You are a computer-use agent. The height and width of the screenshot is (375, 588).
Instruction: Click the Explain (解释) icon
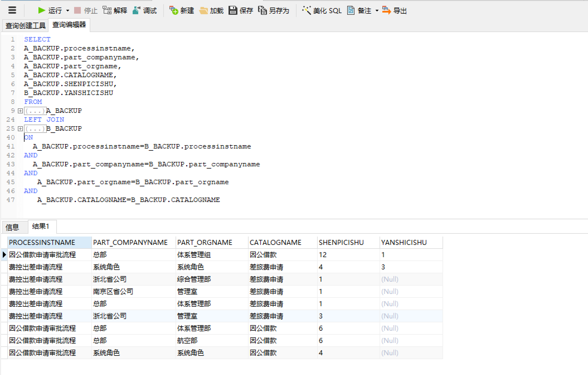[x=107, y=10]
